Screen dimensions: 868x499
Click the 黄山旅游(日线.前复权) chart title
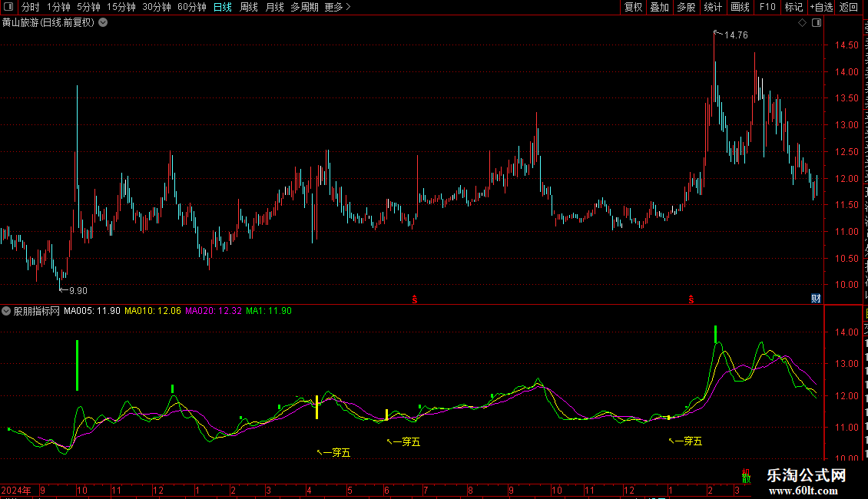click(48, 23)
